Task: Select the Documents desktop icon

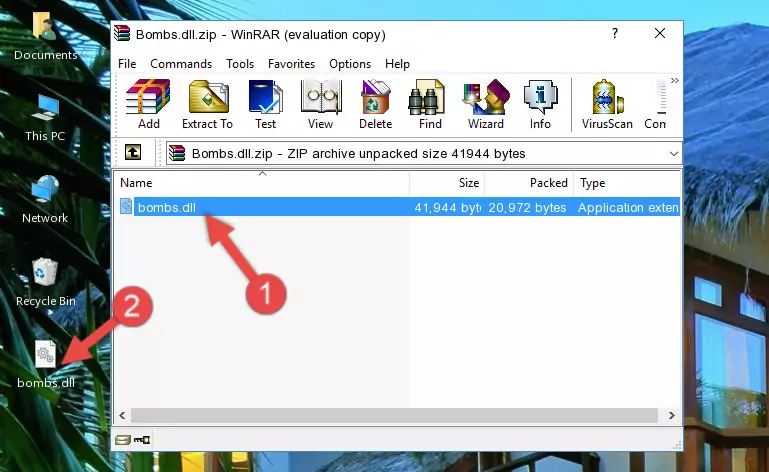Action: 46,36
